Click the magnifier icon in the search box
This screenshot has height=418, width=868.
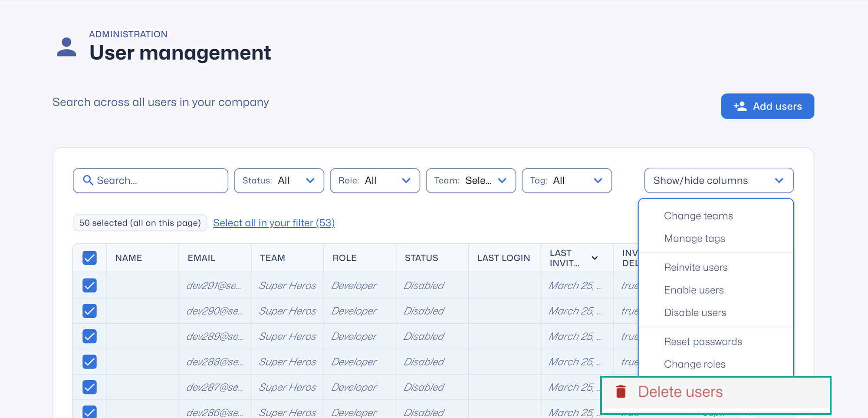click(88, 180)
